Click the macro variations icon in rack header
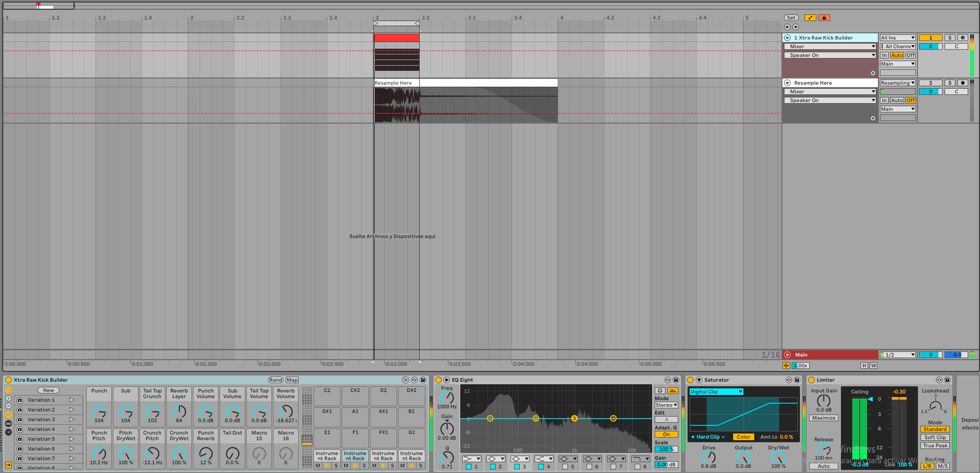980x473 pixels. pos(405,380)
